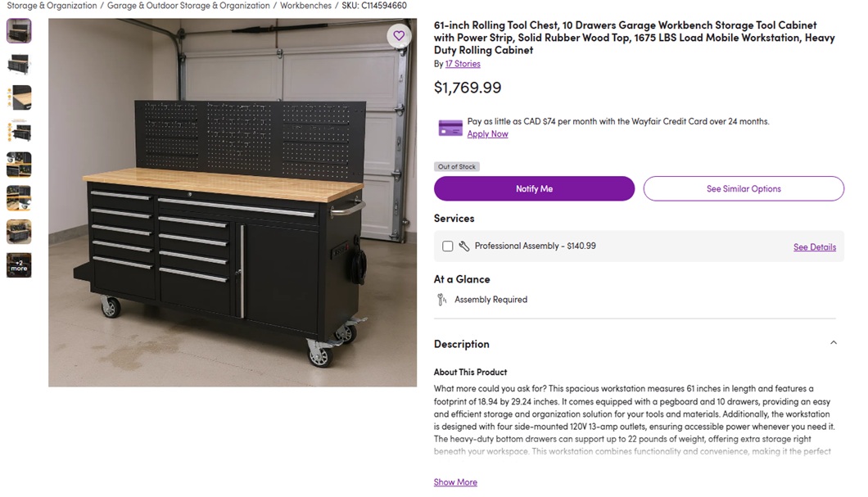View the second product thumbnail image
The image size is (868, 497).
coord(19,64)
